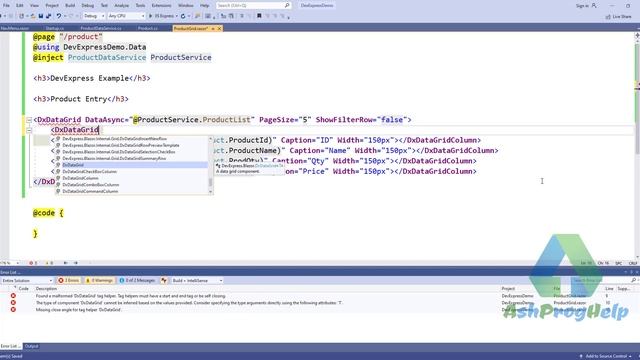Click the Live Share button
640x360 pixels.
pos(618,17)
